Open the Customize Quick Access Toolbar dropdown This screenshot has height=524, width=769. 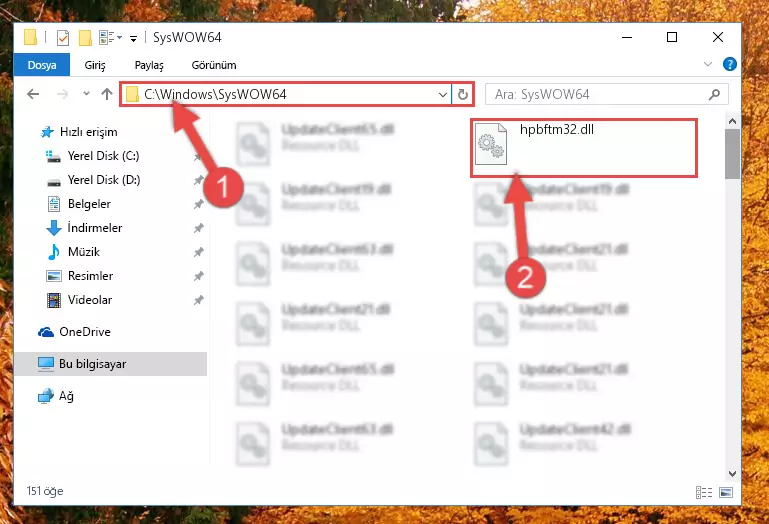[133, 38]
